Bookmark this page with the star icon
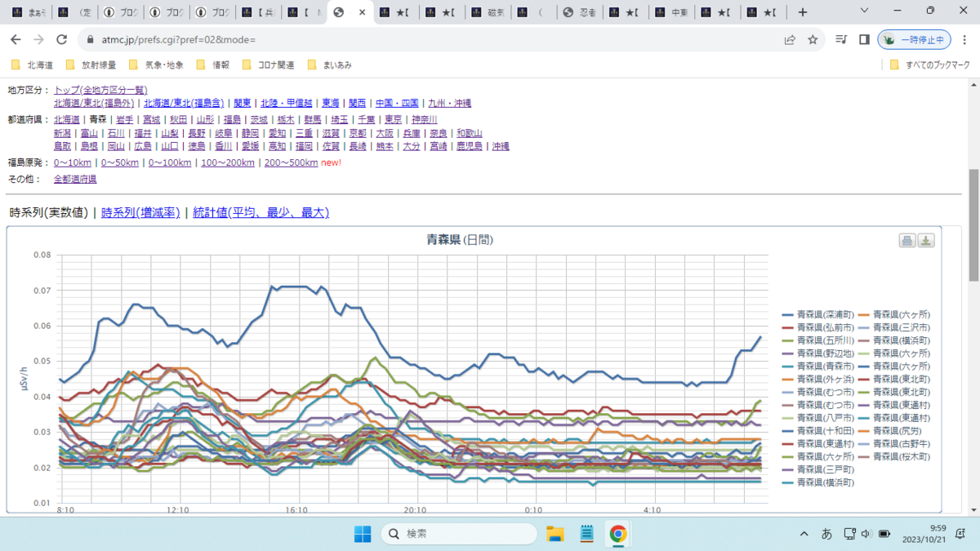Screen dimensions: 980x551 point(813,39)
